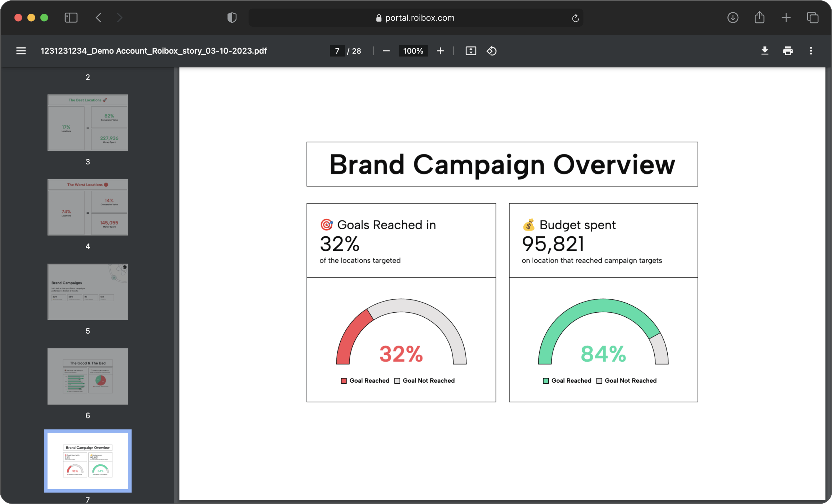Open a new Safari tab

coord(786,18)
